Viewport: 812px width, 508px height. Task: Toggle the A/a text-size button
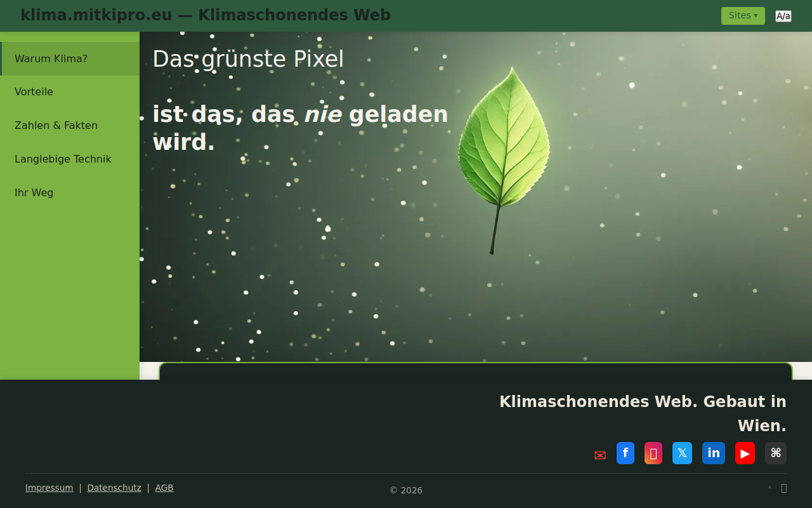click(x=783, y=16)
